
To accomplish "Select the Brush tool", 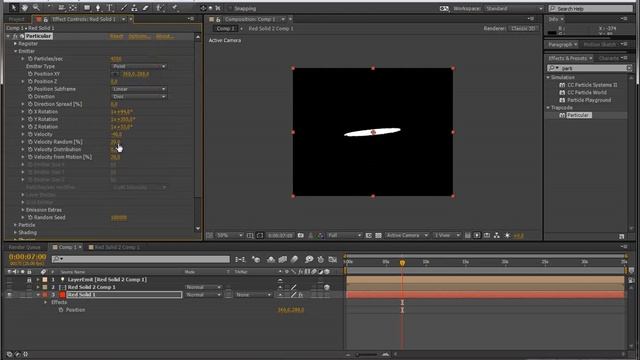I will [124, 8].
